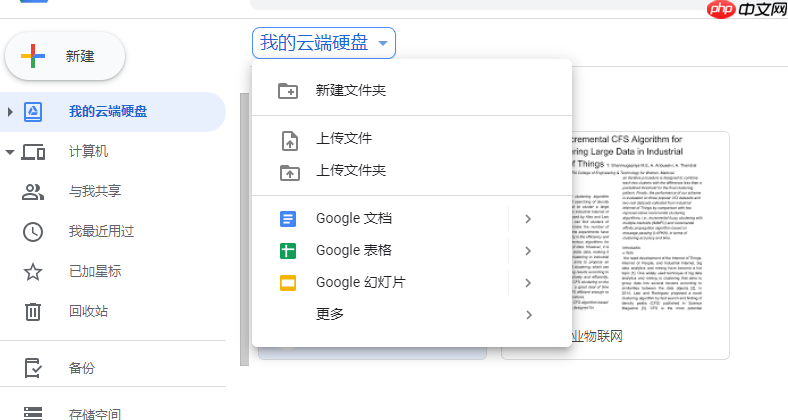788x420 pixels.
Task: Expand 我的云端硬盘 tree arrow in sidebar
Action: 10,112
